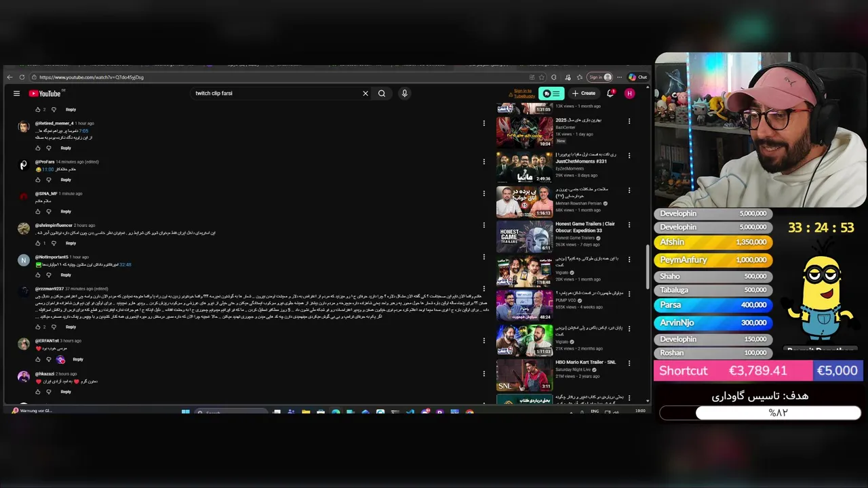Open options menu for @shrimpinfluencer comment
Screen dimensions: 868x488
point(484,225)
